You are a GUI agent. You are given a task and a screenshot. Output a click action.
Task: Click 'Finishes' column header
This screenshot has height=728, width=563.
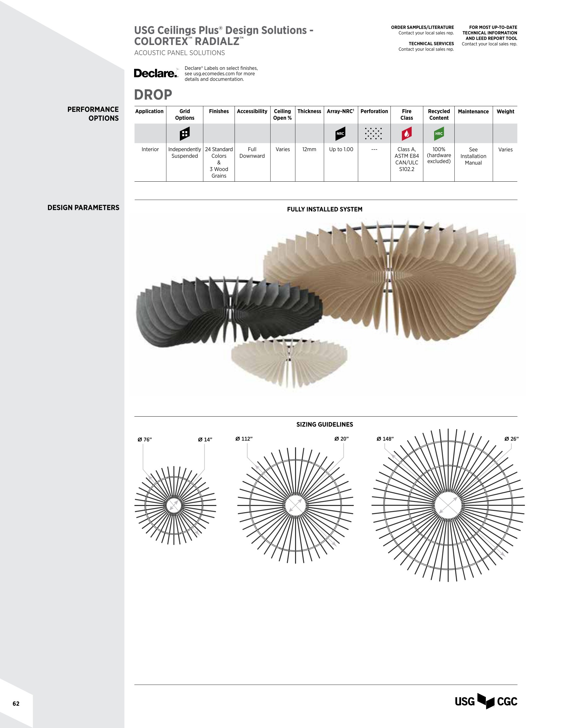pyautogui.click(x=219, y=111)
